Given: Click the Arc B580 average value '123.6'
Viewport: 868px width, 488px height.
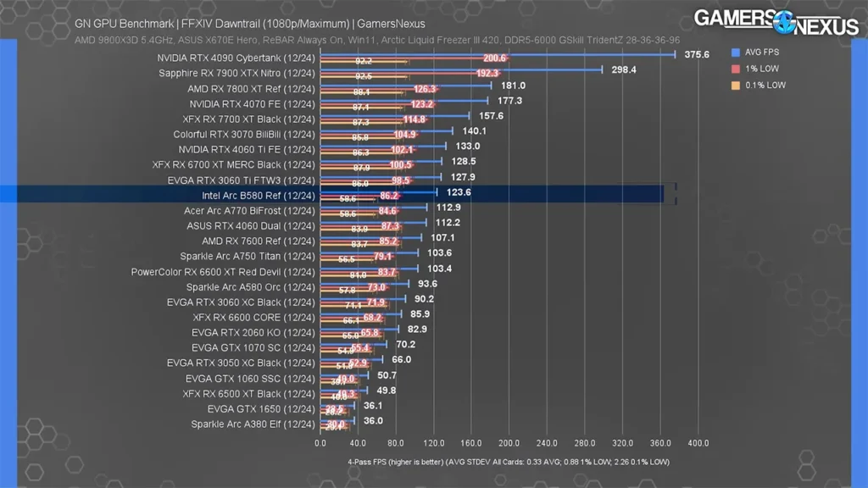Looking at the screenshot, I should 459,192.
